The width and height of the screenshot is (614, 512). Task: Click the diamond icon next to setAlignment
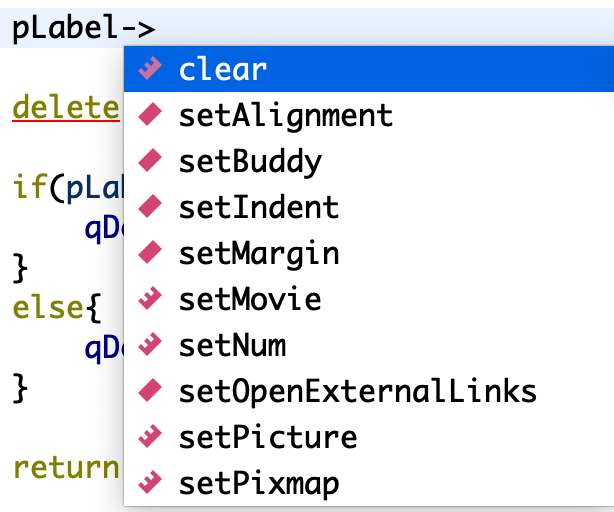coord(150,114)
